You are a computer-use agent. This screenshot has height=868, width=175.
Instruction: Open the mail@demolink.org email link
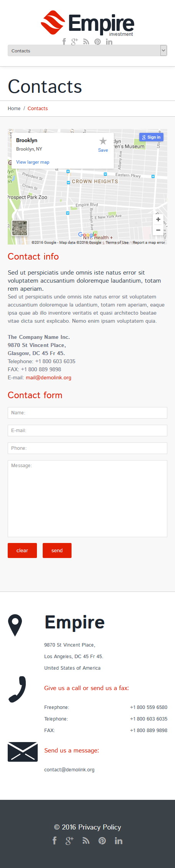tap(48, 377)
